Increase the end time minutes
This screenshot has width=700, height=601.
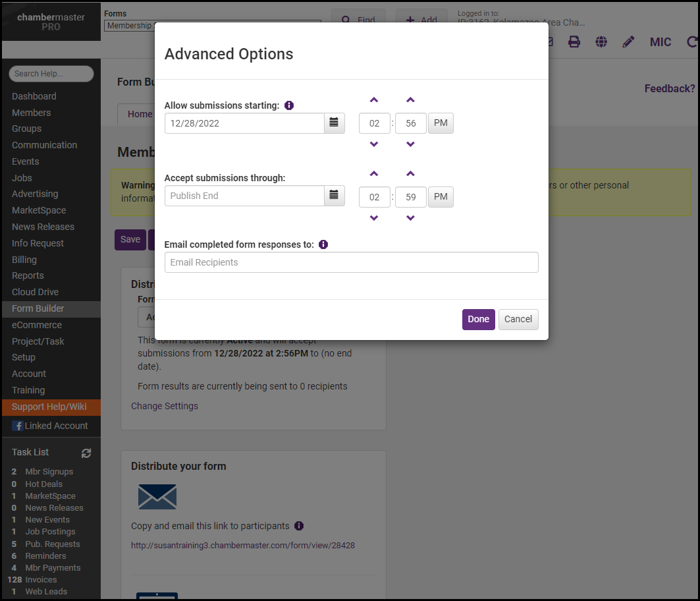coord(410,174)
